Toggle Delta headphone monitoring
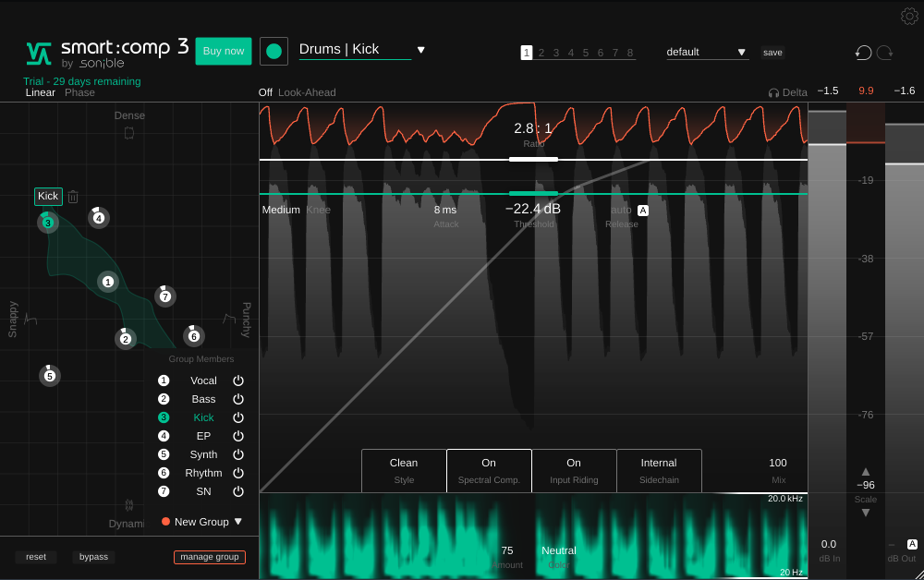This screenshot has height=580, width=924. pos(787,92)
